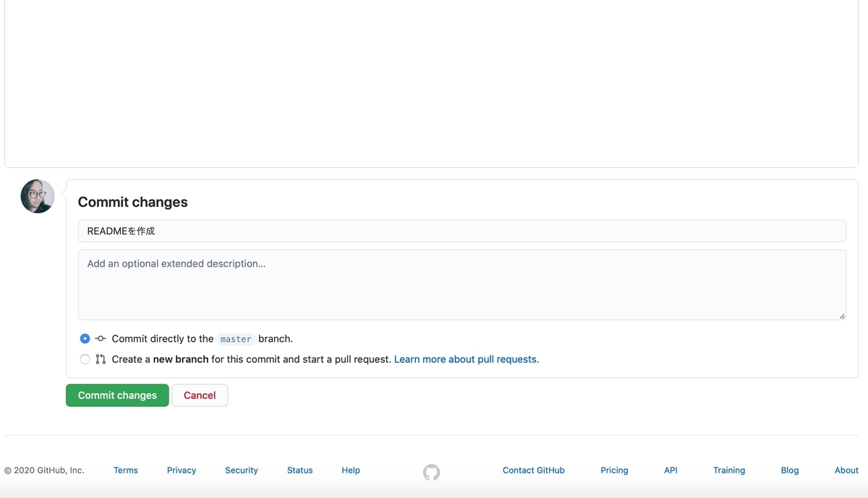The width and height of the screenshot is (868, 498).
Task: Click the master branch name label
Action: click(236, 339)
